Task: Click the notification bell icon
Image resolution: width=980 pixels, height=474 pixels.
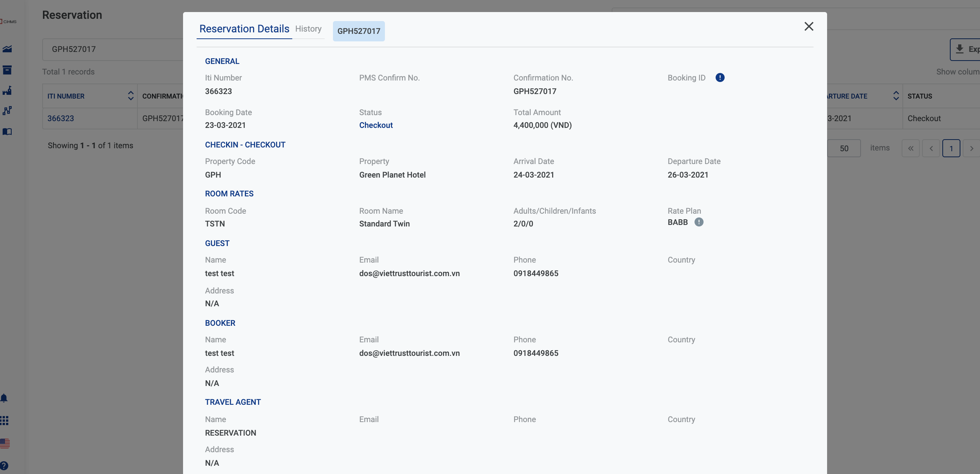Action: click(4, 398)
